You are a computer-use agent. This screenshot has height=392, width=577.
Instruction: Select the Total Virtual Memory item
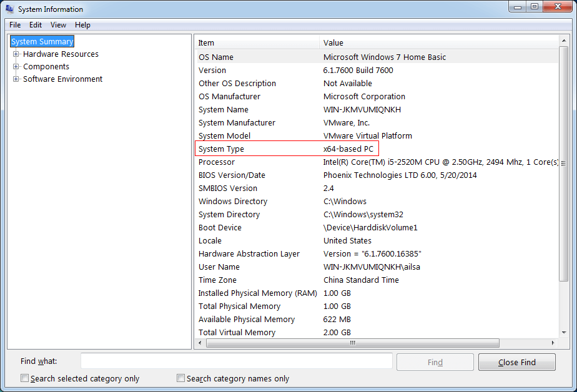coord(237,333)
